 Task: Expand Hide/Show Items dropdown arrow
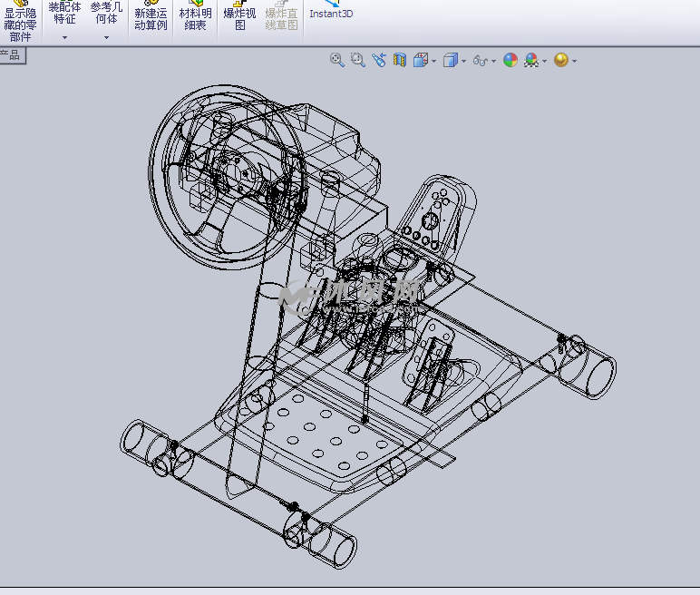tap(493, 61)
